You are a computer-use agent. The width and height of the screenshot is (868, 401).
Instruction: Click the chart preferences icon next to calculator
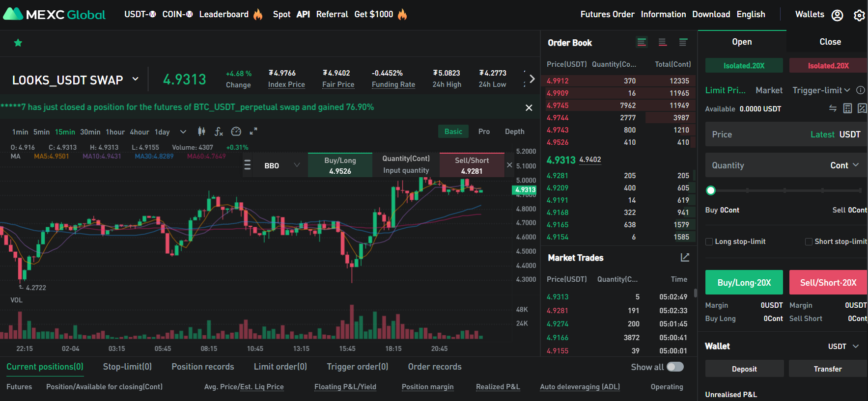tap(862, 108)
